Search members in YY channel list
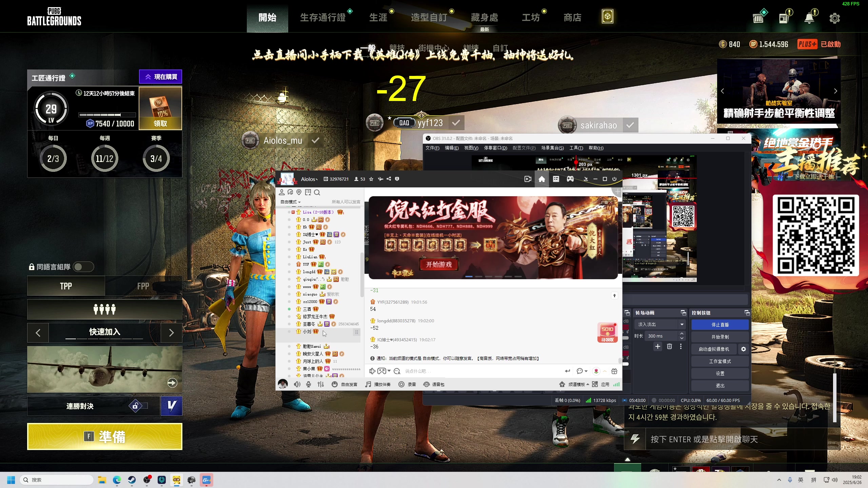The image size is (868, 488). coord(317,192)
